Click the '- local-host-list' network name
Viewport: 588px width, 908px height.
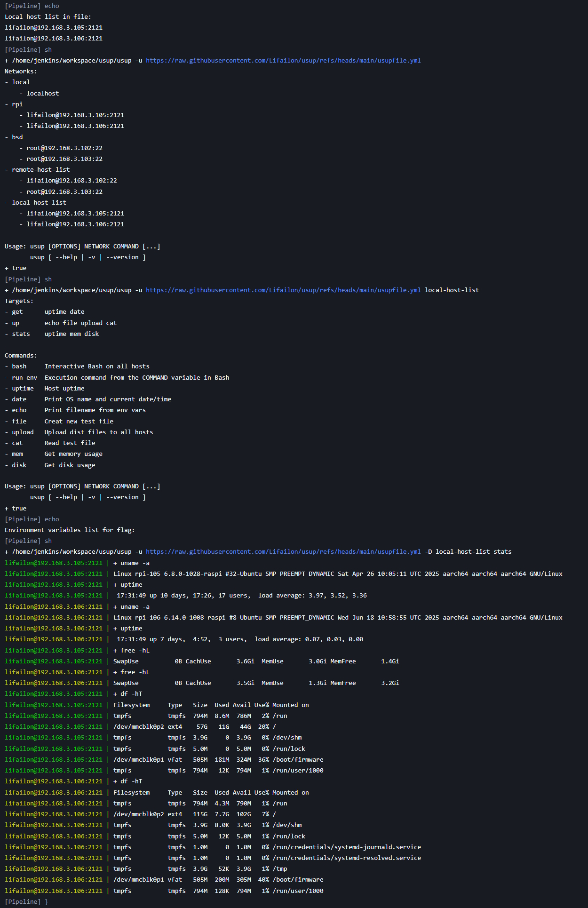click(x=35, y=202)
